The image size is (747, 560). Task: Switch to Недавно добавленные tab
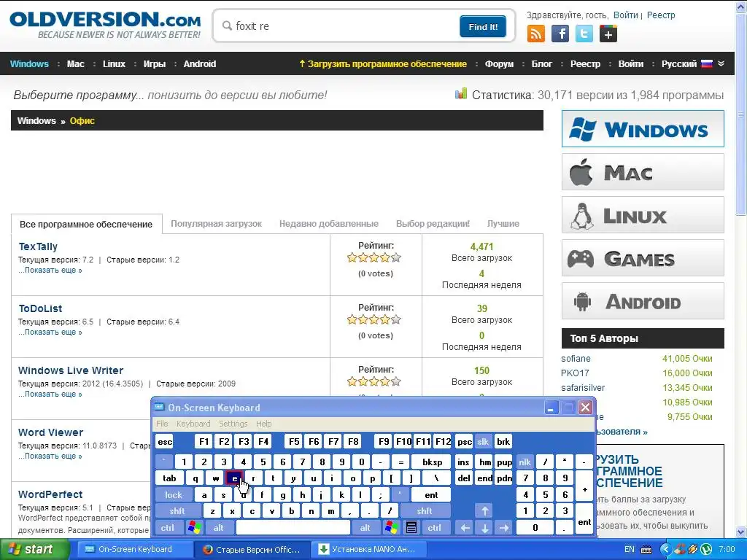(329, 224)
